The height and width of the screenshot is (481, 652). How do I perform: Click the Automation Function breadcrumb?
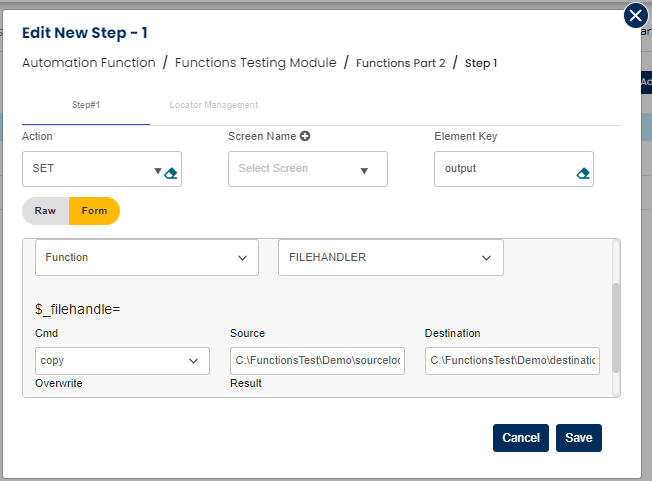[x=89, y=63]
